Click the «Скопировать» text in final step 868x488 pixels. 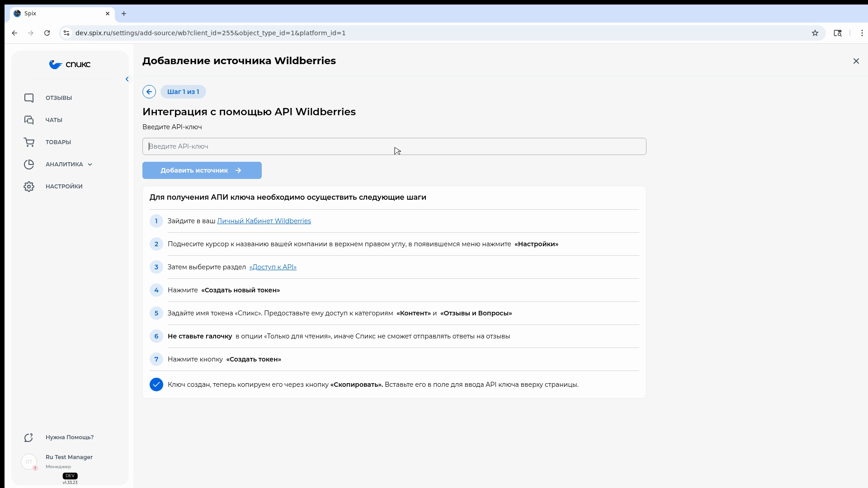357,385
